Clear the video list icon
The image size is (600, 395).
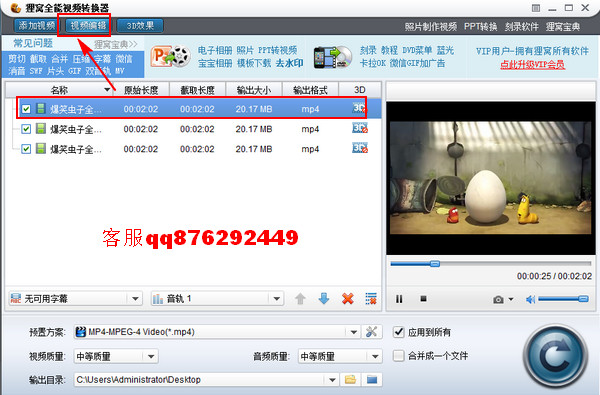click(x=371, y=299)
